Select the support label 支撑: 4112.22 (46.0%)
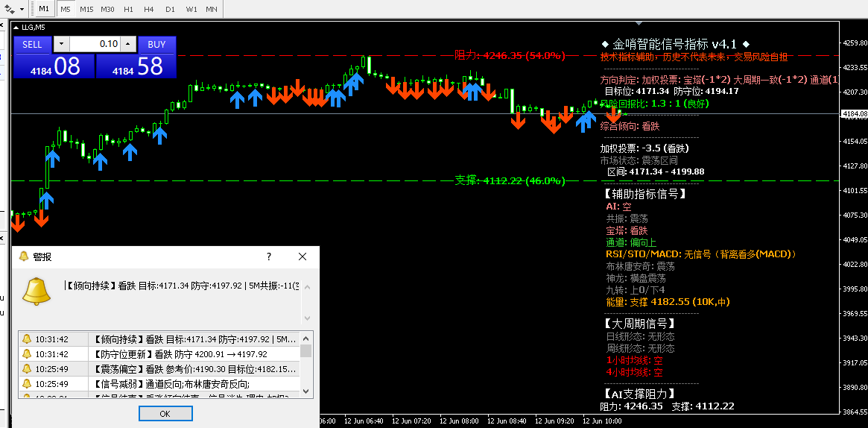The image size is (868, 428). (510, 180)
